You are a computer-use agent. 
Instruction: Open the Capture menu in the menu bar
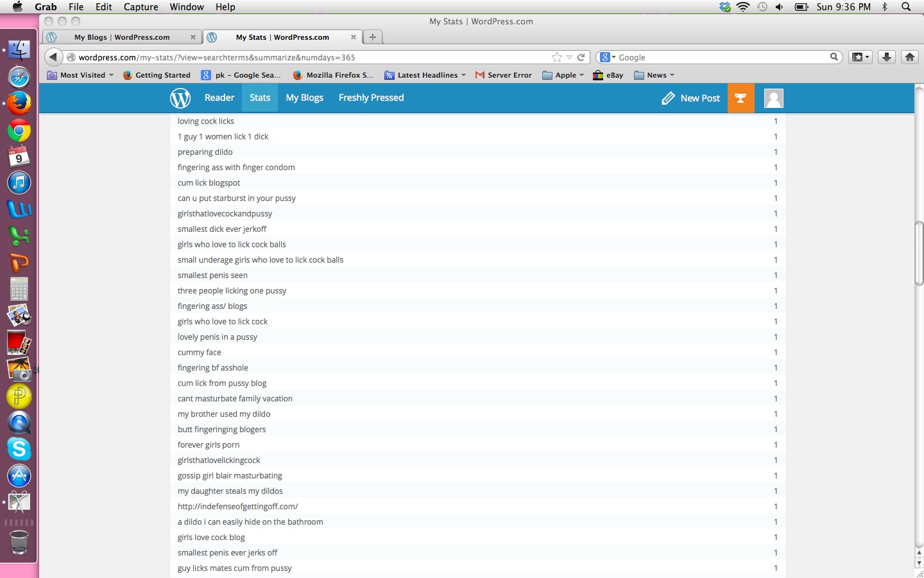click(141, 7)
